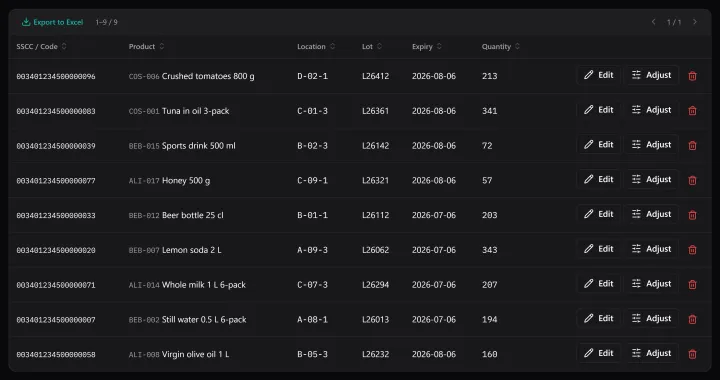720x380 pixels.
Task: Sort by Expiry column
Action: (x=427, y=46)
